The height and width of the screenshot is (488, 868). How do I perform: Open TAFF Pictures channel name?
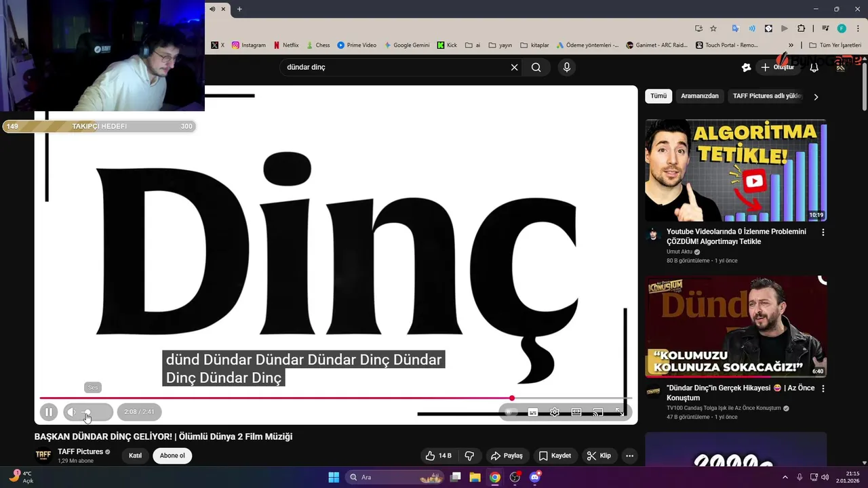click(80, 451)
